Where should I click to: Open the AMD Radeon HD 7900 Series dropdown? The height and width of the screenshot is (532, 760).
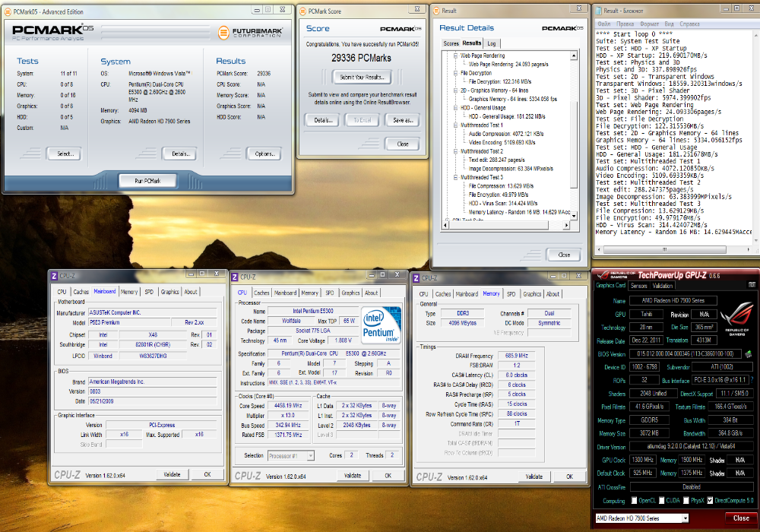point(686,518)
